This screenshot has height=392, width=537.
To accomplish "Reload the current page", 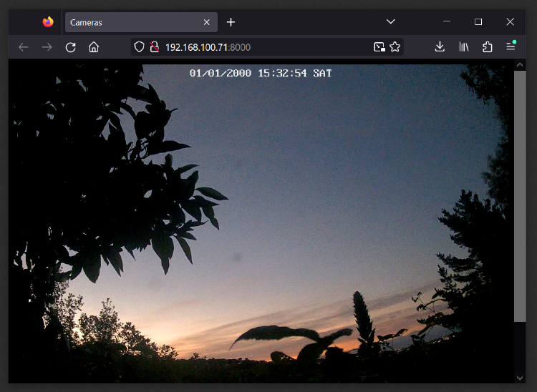I will coord(71,47).
